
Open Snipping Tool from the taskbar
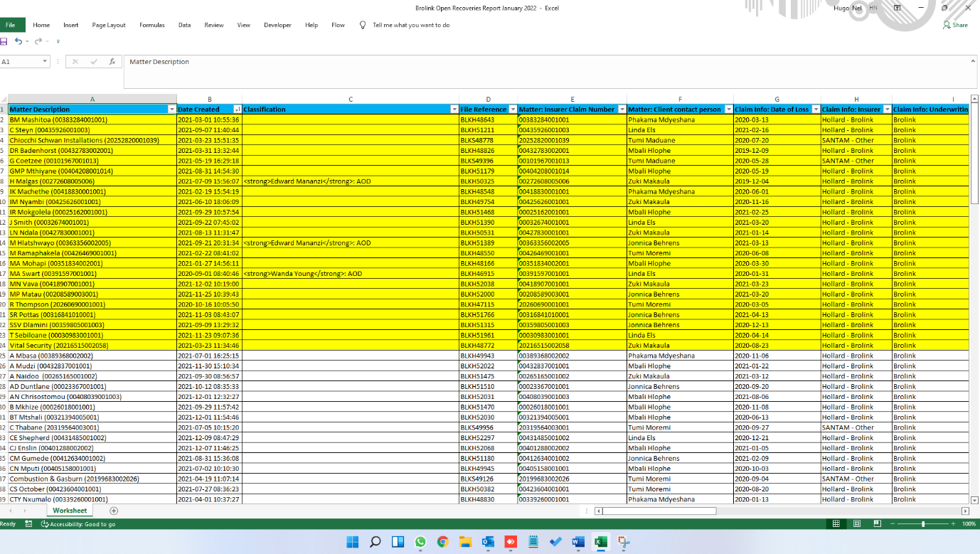(x=624, y=542)
